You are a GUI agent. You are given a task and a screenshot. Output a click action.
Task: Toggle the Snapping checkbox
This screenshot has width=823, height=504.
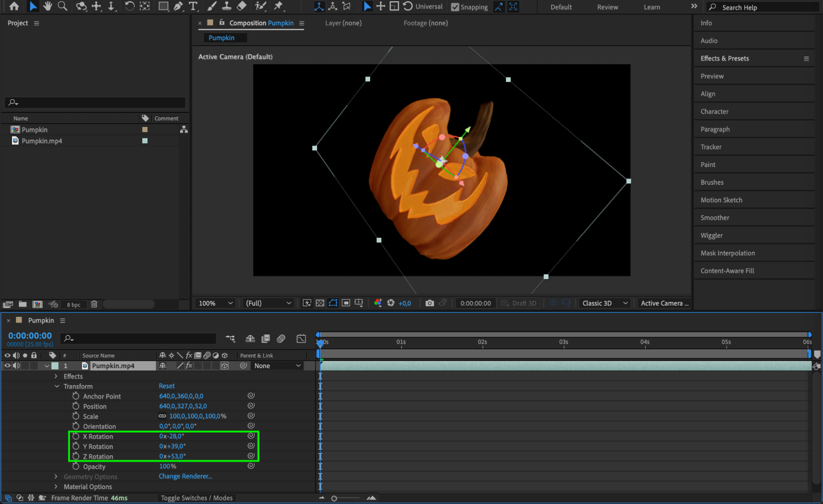(x=455, y=7)
